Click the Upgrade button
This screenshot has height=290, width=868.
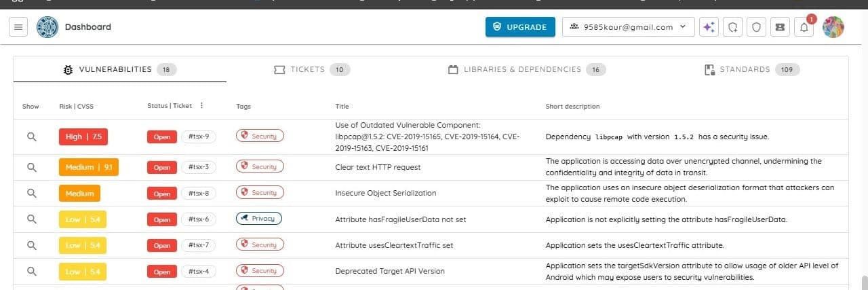pyautogui.click(x=520, y=27)
